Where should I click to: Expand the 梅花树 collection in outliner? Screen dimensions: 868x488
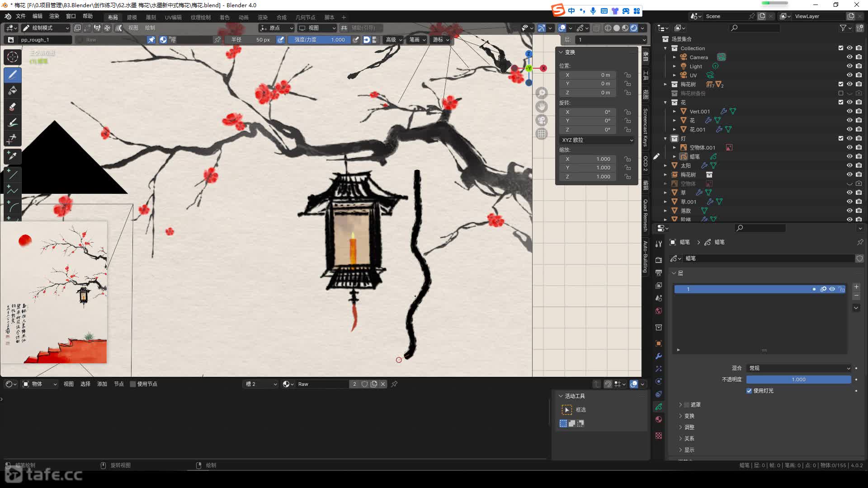pos(665,84)
